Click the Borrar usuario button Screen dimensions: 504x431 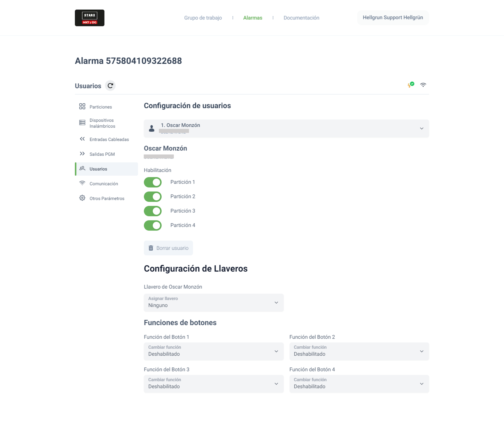tap(168, 248)
